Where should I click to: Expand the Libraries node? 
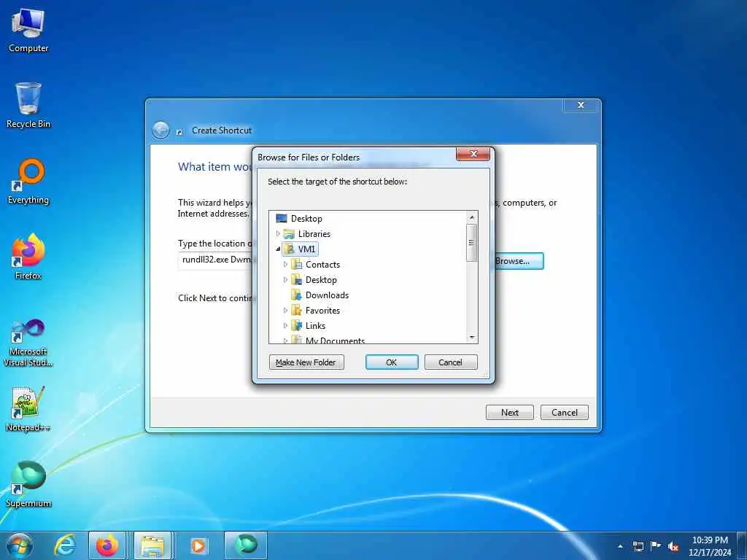tap(278, 234)
